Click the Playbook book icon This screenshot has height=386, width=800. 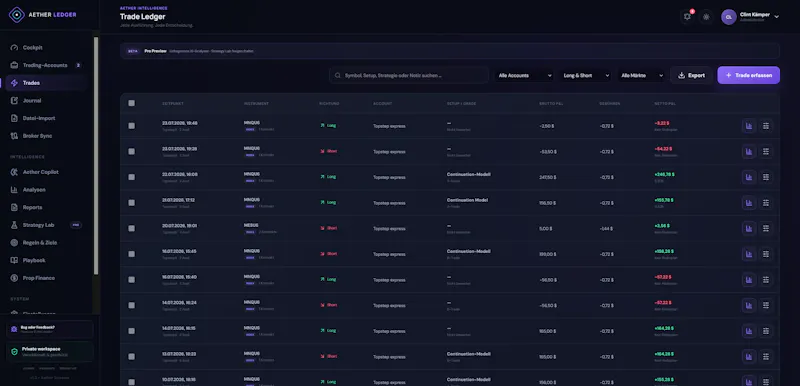(x=14, y=261)
